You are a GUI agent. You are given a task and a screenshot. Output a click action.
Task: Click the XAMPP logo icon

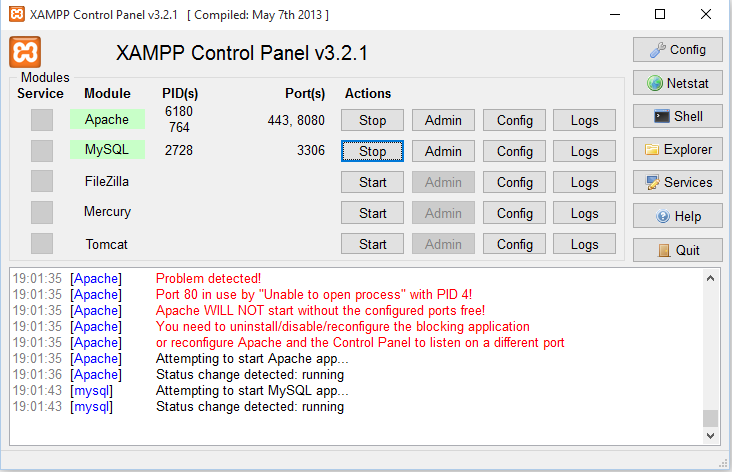click(25, 52)
